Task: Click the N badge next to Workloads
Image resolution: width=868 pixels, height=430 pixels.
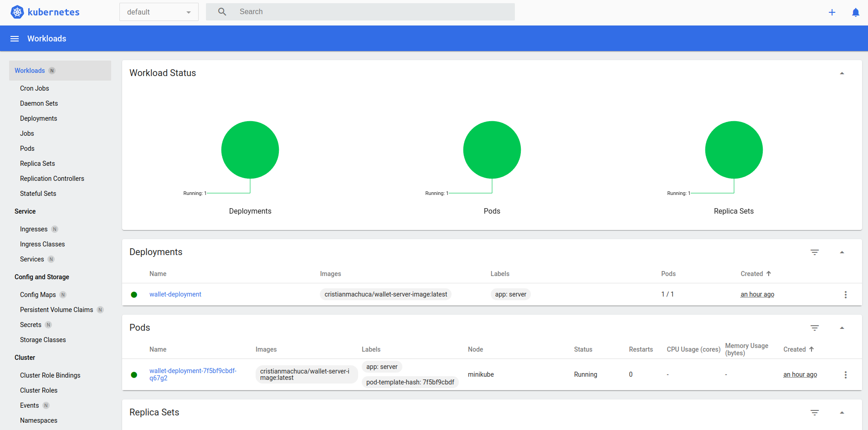Action: (52, 71)
